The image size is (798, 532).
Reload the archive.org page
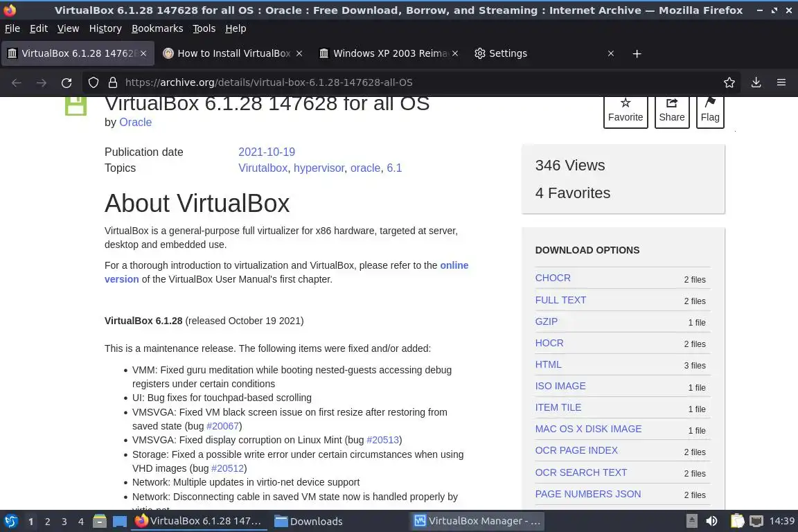tap(66, 82)
